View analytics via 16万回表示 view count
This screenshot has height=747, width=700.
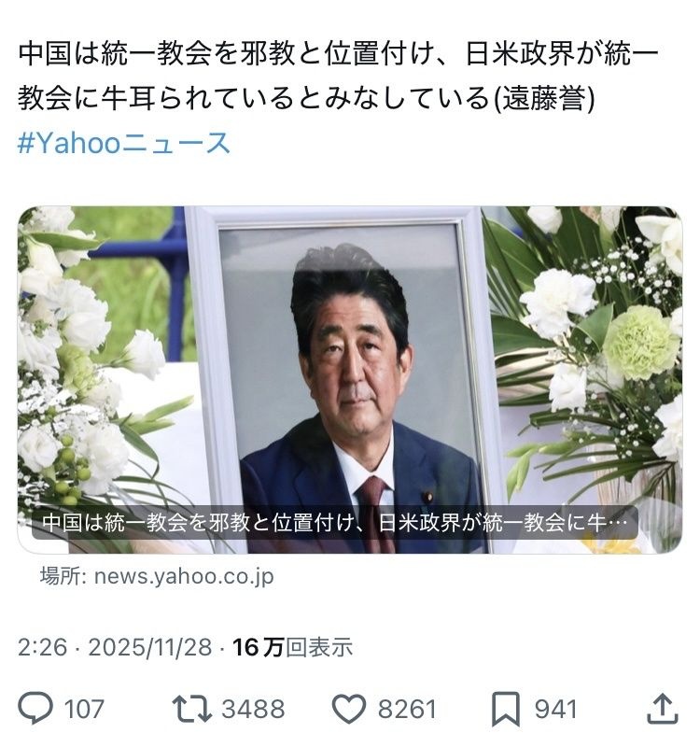pos(292,647)
